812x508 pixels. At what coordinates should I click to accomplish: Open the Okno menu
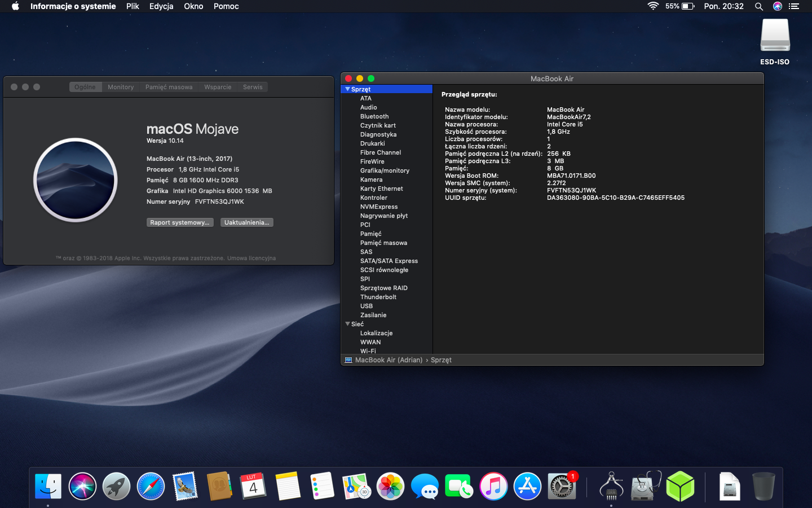click(x=193, y=6)
